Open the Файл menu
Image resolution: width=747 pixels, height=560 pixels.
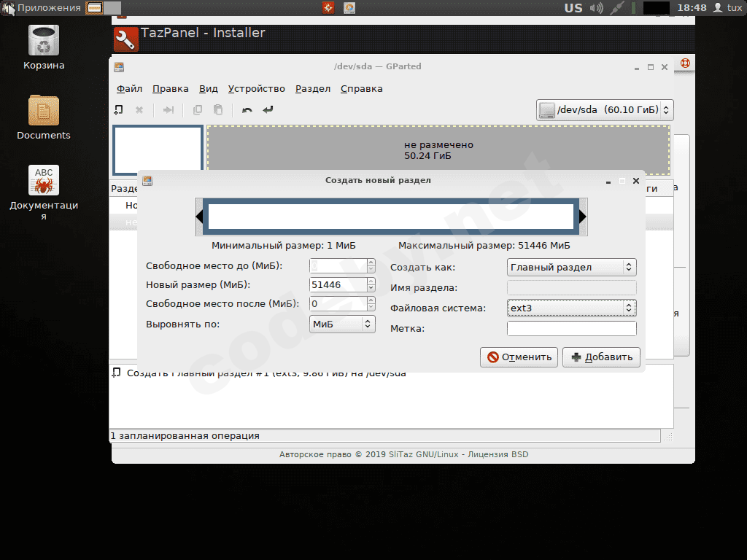click(x=130, y=88)
